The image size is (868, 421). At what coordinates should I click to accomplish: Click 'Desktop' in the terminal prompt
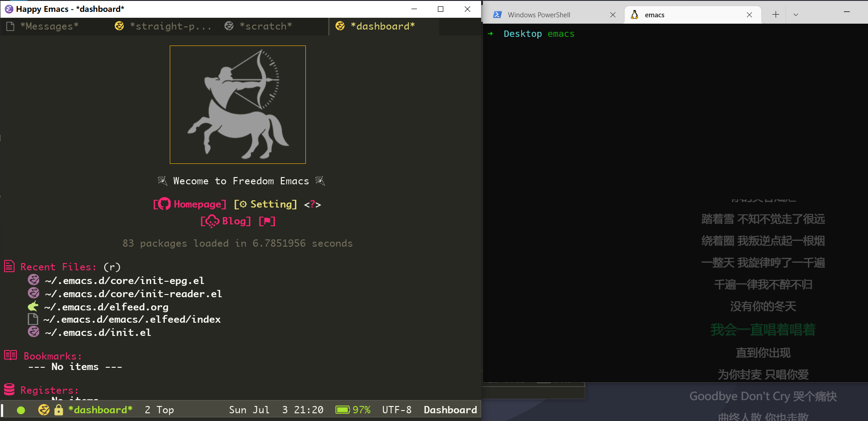pos(523,34)
